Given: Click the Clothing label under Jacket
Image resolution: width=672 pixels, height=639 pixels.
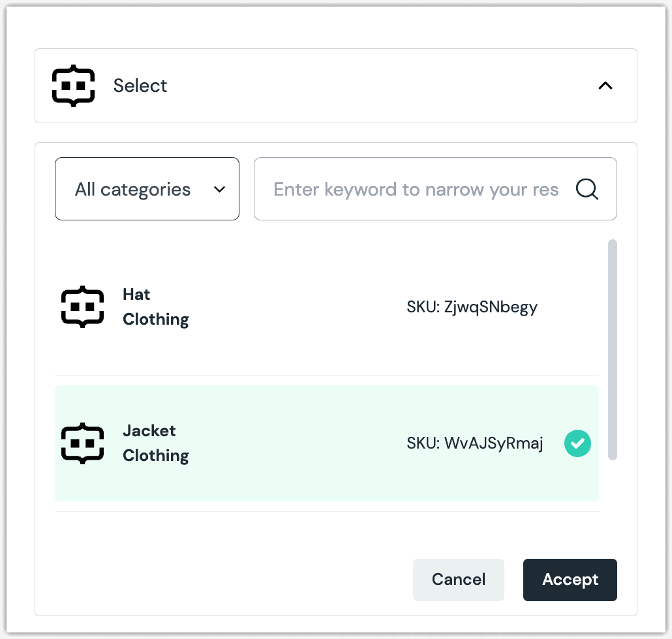Looking at the screenshot, I should click(x=155, y=455).
